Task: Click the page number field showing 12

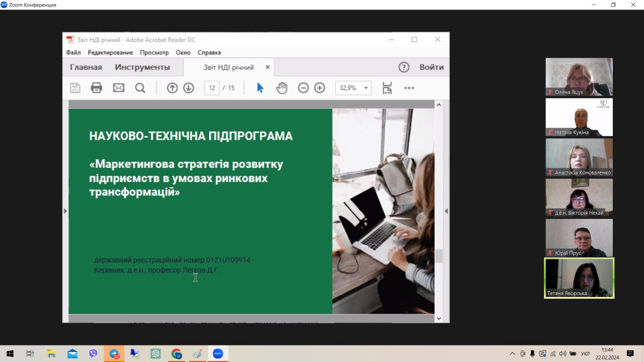Action: (212, 88)
